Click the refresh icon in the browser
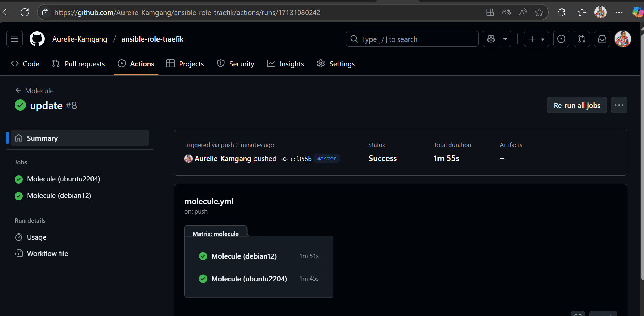 (x=24, y=12)
